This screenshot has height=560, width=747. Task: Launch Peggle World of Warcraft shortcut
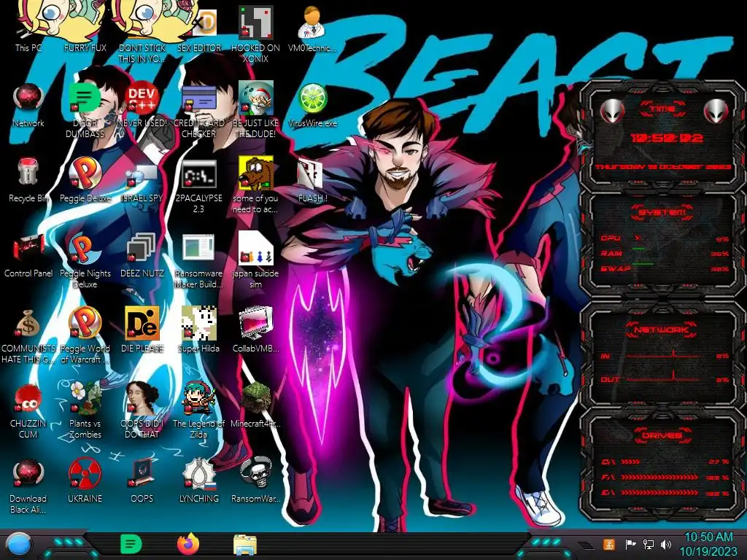(85, 335)
